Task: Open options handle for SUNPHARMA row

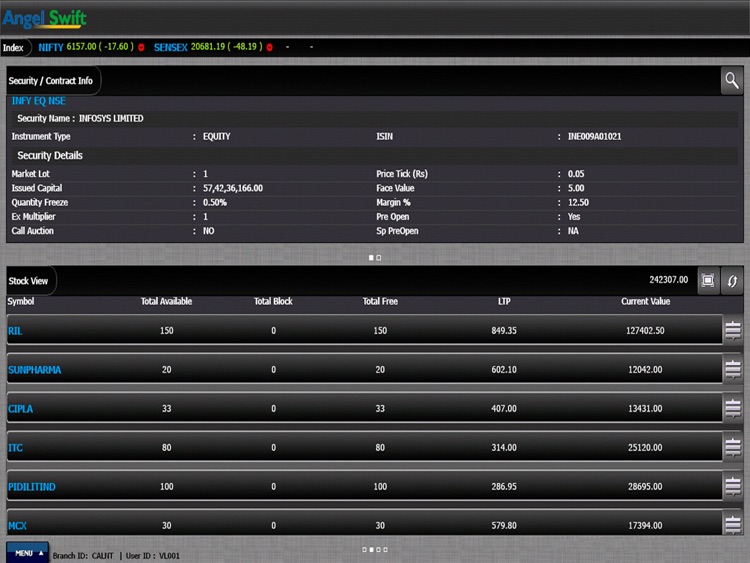Action: 733,369
